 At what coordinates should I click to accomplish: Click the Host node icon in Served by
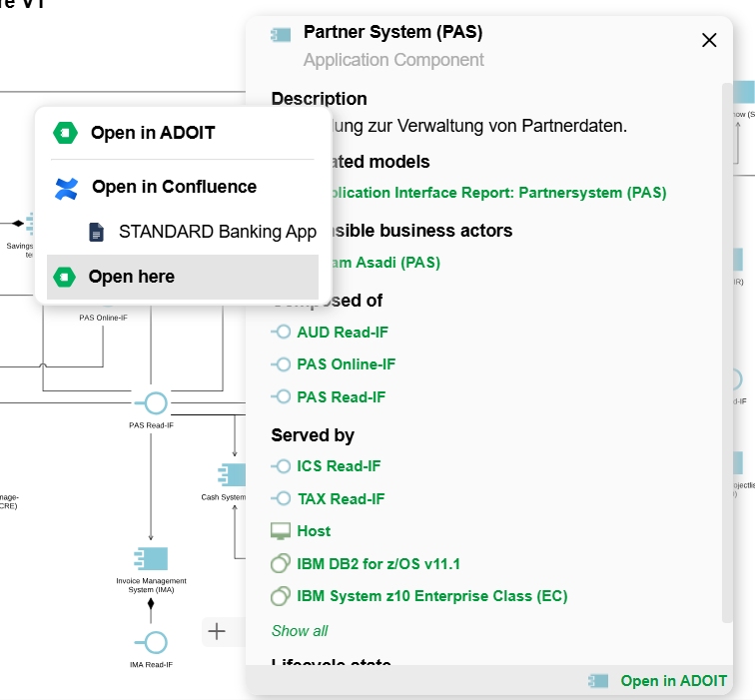[x=281, y=531]
